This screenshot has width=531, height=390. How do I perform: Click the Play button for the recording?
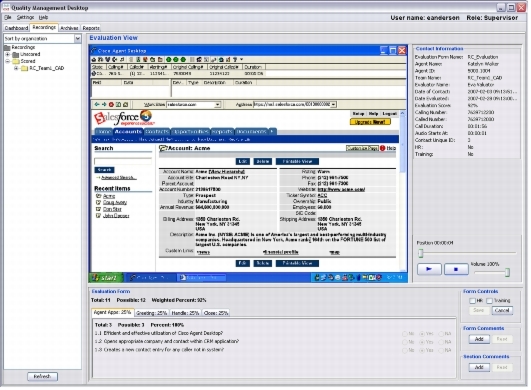(429, 269)
